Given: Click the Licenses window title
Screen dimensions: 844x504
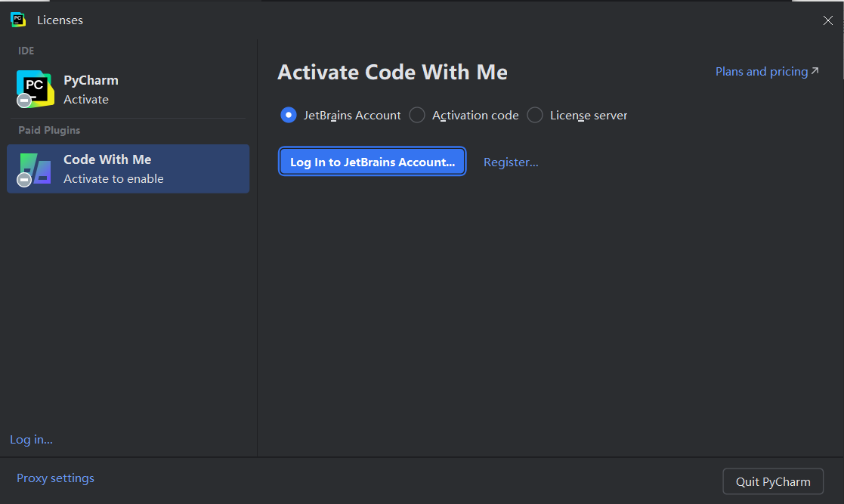Looking at the screenshot, I should click(60, 20).
